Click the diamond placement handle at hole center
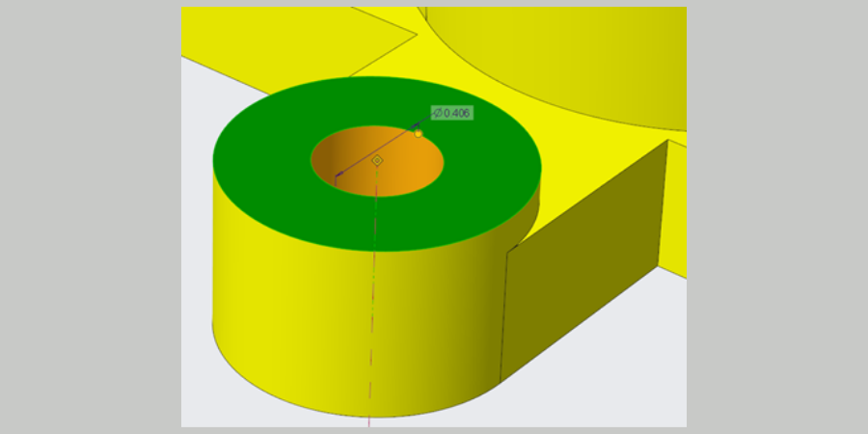This screenshot has width=868, height=434. (378, 160)
